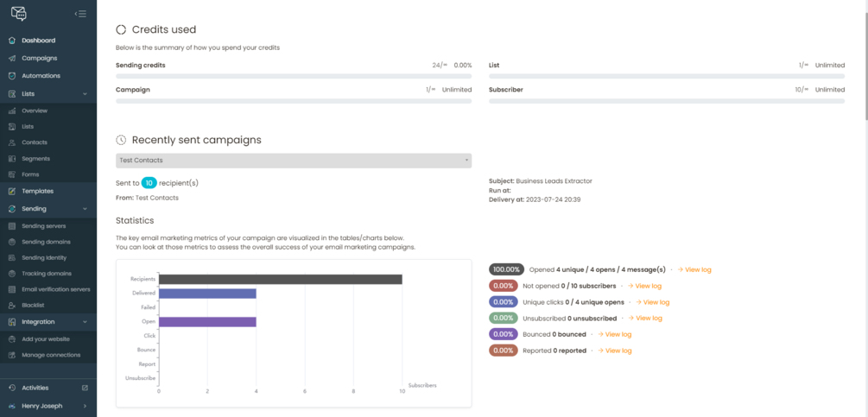The width and height of the screenshot is (868, 417).
Task: Go to Sending servers page
Action: pos(43,226)
